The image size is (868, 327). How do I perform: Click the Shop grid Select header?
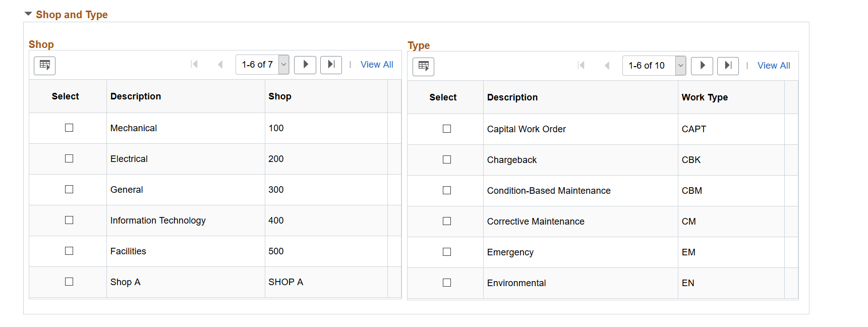(66, 96)
